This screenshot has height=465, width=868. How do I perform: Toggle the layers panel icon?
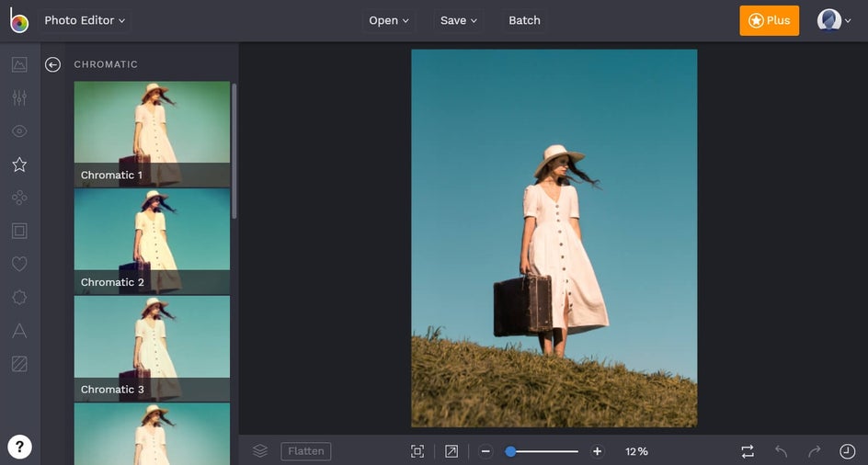(260, 450)
